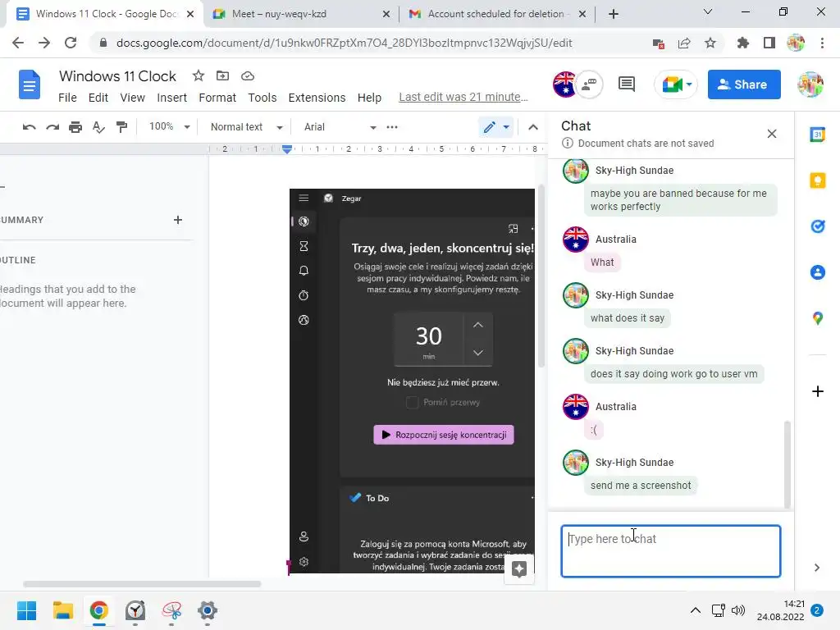Show hidden system tray icons
Screen dimensions: 840x630
tap(696, 610)
